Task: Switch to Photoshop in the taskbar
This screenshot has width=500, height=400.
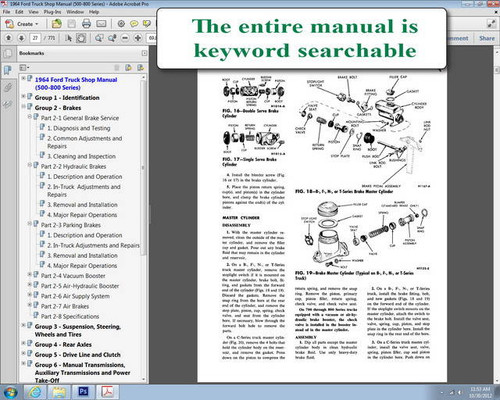Action: click(x=83, y=392)
